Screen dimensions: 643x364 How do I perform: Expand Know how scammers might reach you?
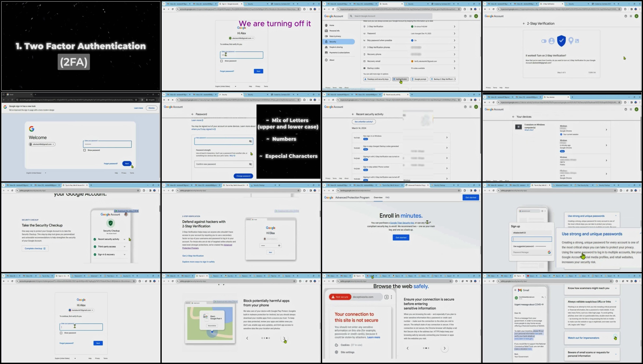(x=592, y=288)
